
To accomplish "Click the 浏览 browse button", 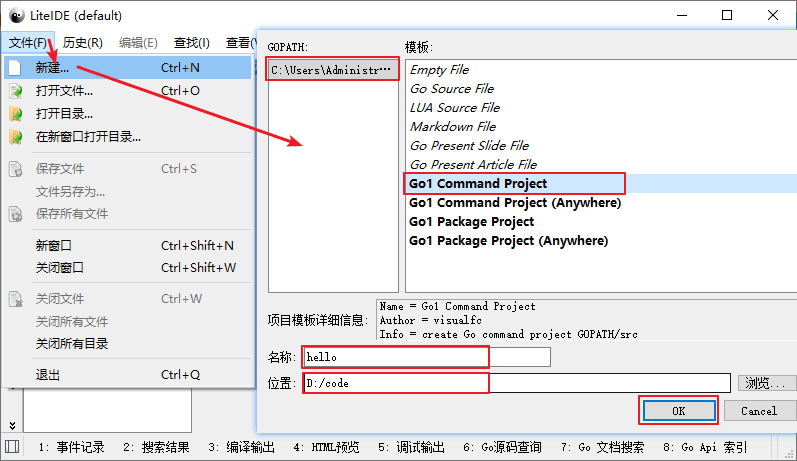I will point(764,383).
